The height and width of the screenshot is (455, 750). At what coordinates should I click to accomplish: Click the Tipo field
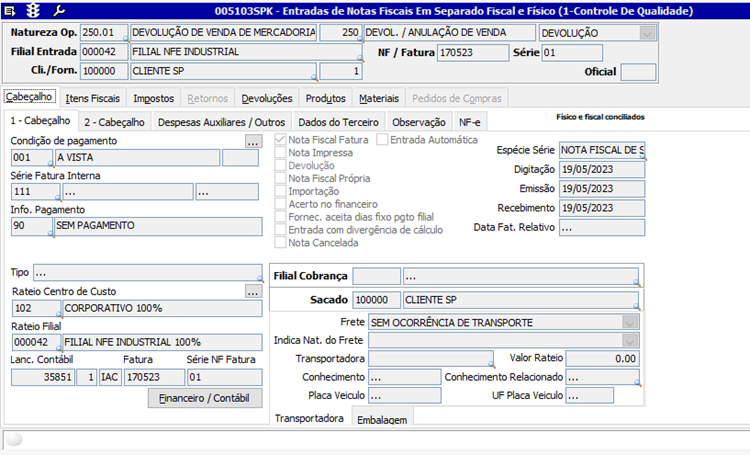(x=148, y=272)
